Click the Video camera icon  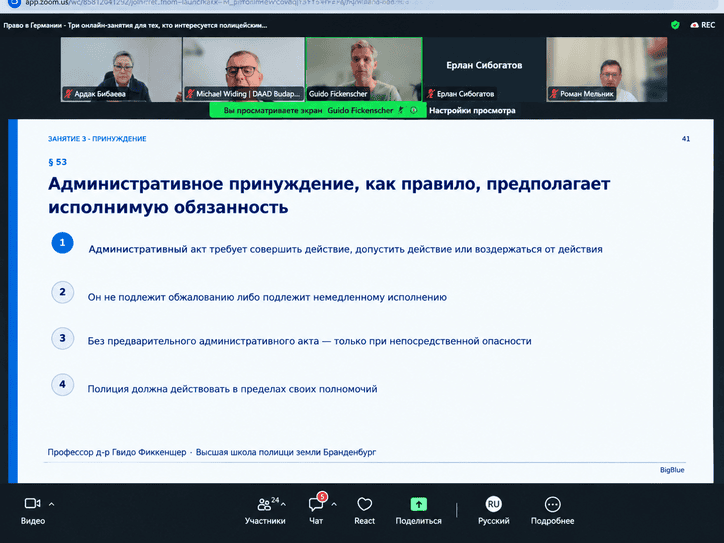pos(32,503)
